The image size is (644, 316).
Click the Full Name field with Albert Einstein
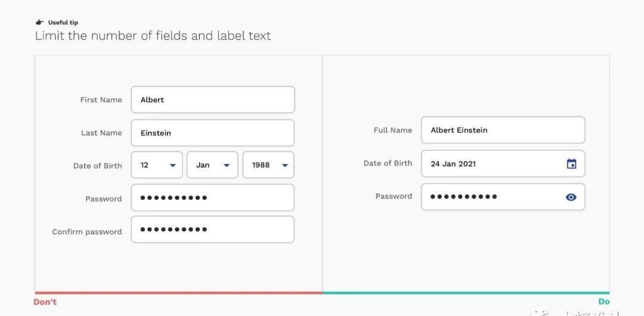503,130
